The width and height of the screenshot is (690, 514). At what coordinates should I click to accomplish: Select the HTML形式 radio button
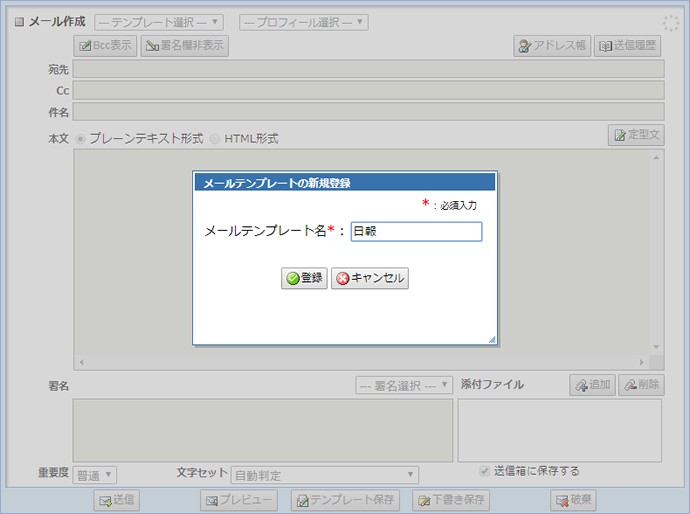pyautogui.click(x=215, y=139)
